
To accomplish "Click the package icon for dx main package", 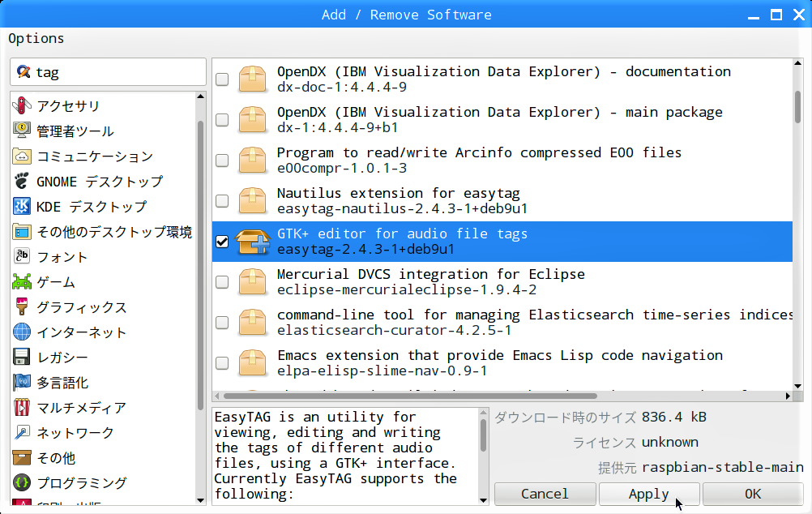I will (x=252, y=119).
